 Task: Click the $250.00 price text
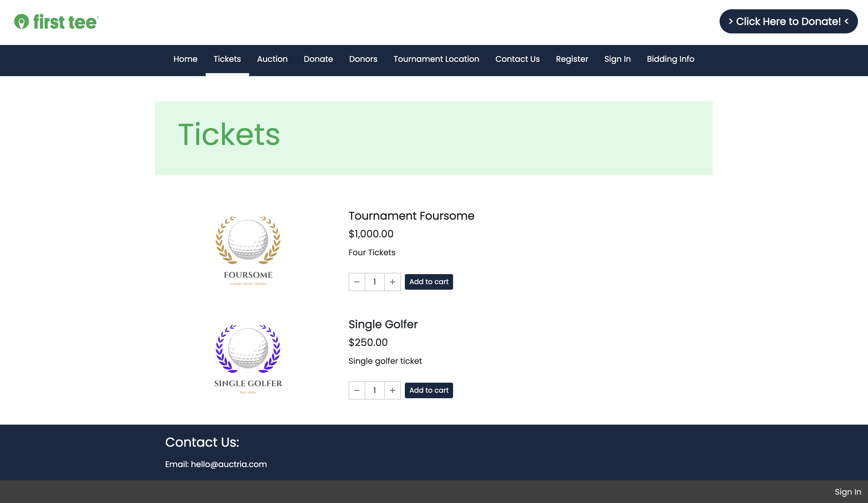tap(368, 342)
